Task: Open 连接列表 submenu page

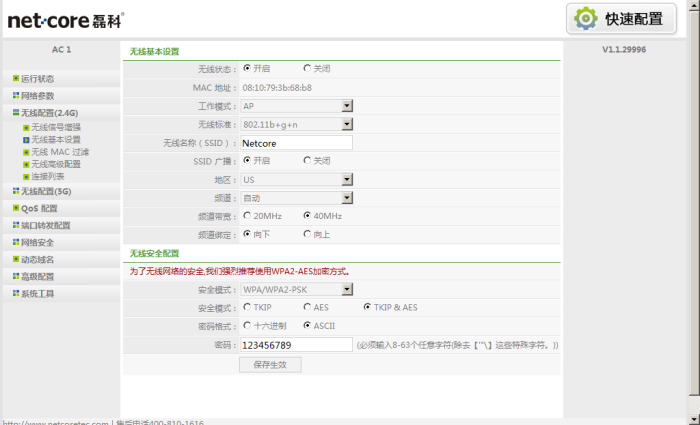Action: (48, 177)
